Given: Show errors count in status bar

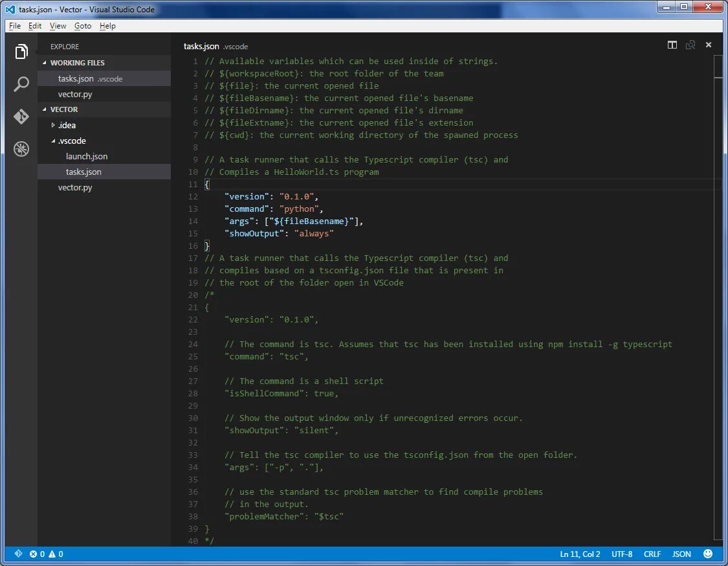Looking at the screenshot, I should [x=37, y=554].
